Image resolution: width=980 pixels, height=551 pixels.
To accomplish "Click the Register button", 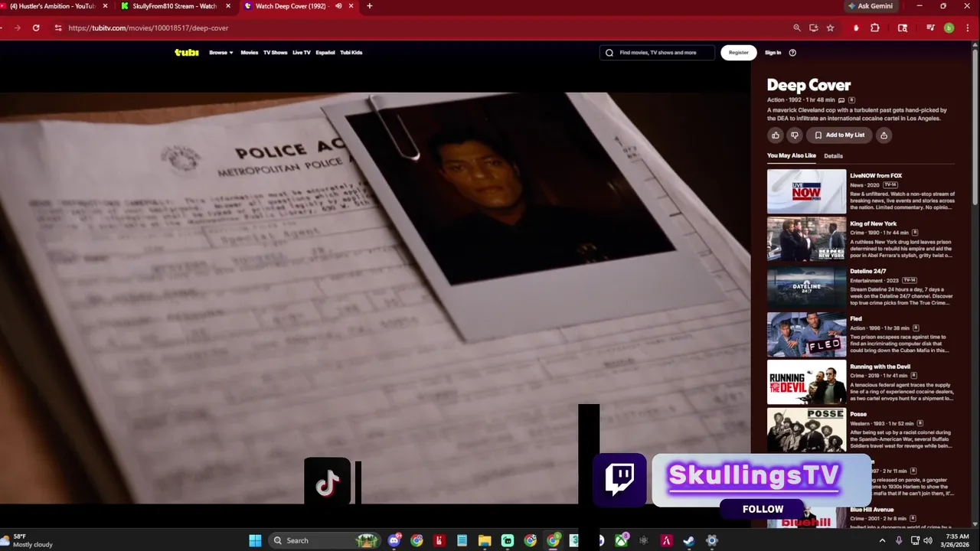I will [739, 53].
